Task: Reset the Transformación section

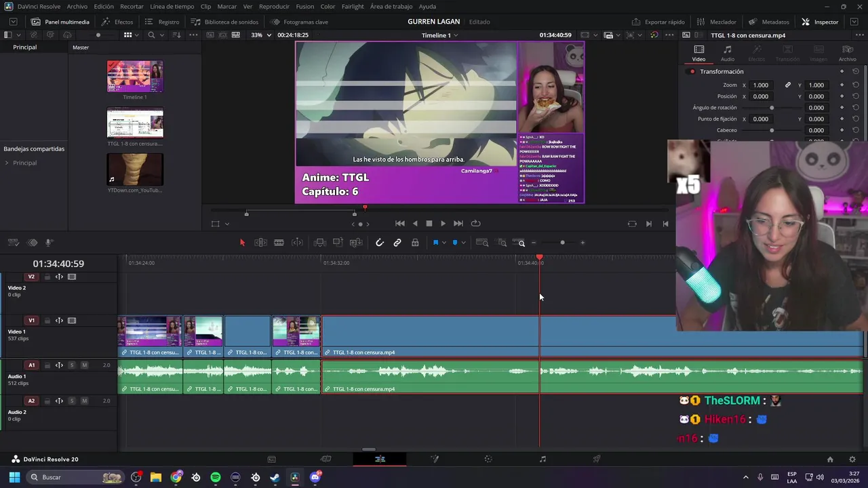Action: click(x=856, y=72)
